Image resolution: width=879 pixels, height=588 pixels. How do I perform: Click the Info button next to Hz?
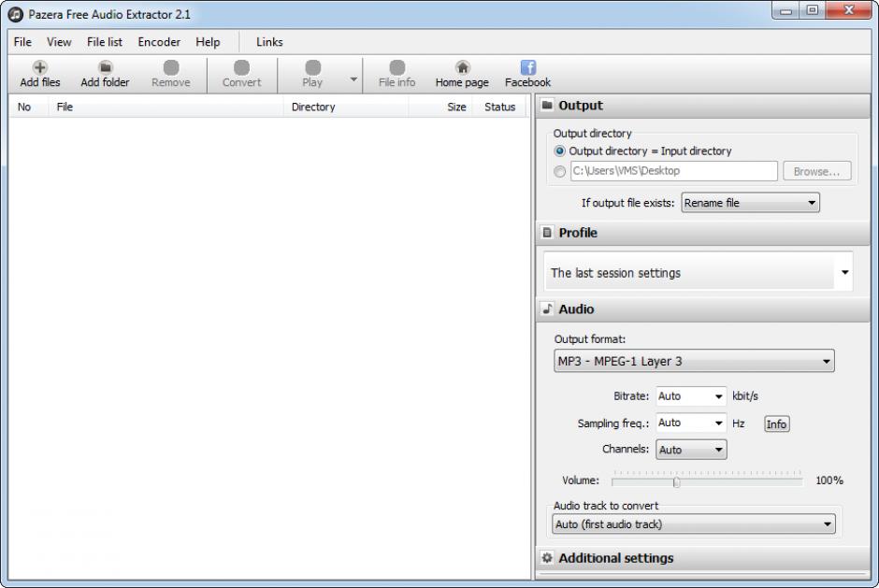(x=776, y=424)
